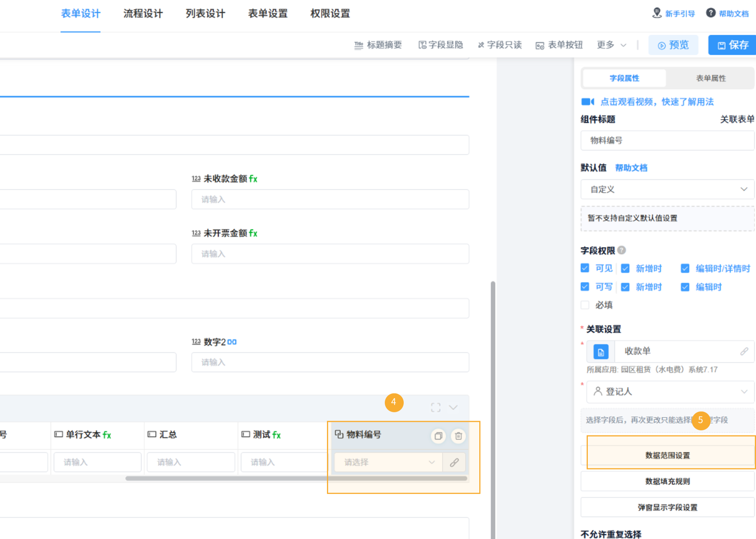Collapse the subform with chevron arrow
The image size is (756, 539).
coord(453,407)
